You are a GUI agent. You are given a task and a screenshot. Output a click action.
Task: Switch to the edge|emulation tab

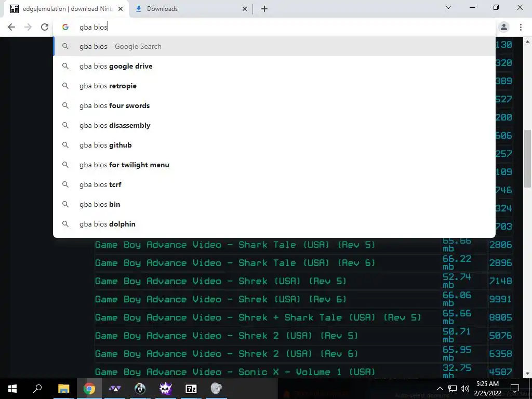67,9
